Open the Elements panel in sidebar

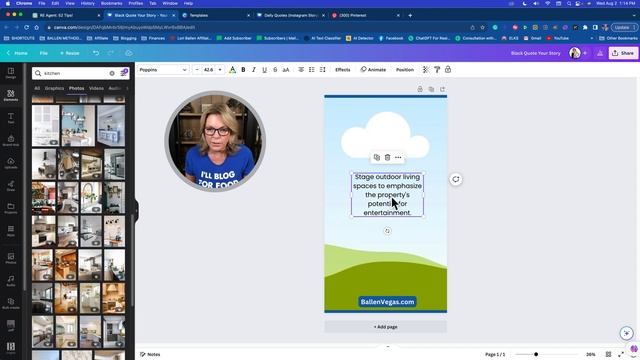pos(11,96)
